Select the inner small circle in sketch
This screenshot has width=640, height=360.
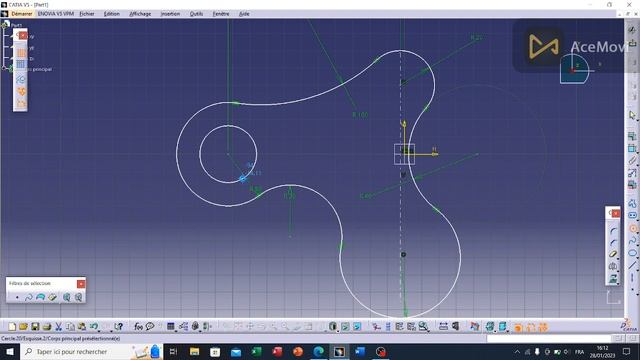[x=228, y=154]
